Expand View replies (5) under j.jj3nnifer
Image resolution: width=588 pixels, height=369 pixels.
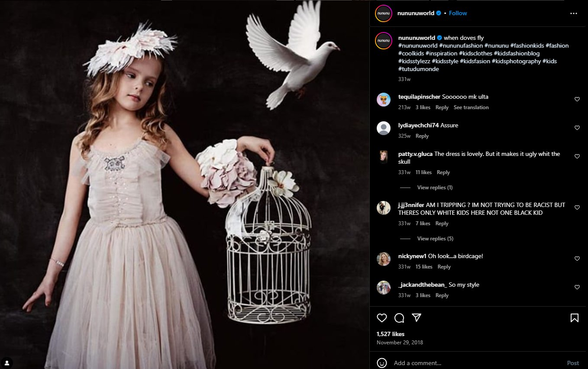point(435,239)
